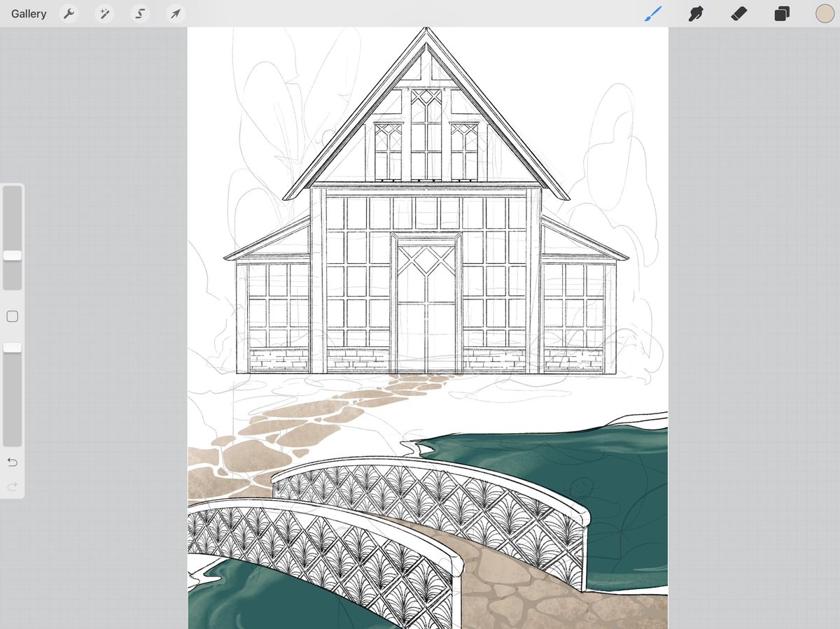
Task: Open the Layers panel
Action: coord(782,14)
